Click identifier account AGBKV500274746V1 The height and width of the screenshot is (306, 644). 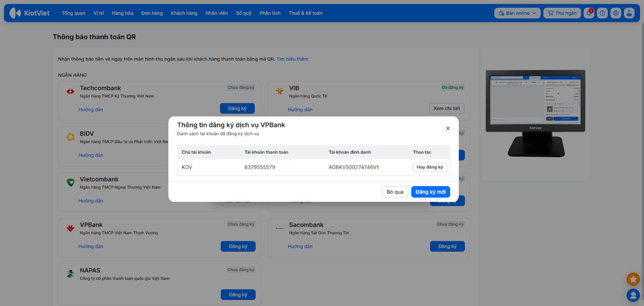coord(354,167)
